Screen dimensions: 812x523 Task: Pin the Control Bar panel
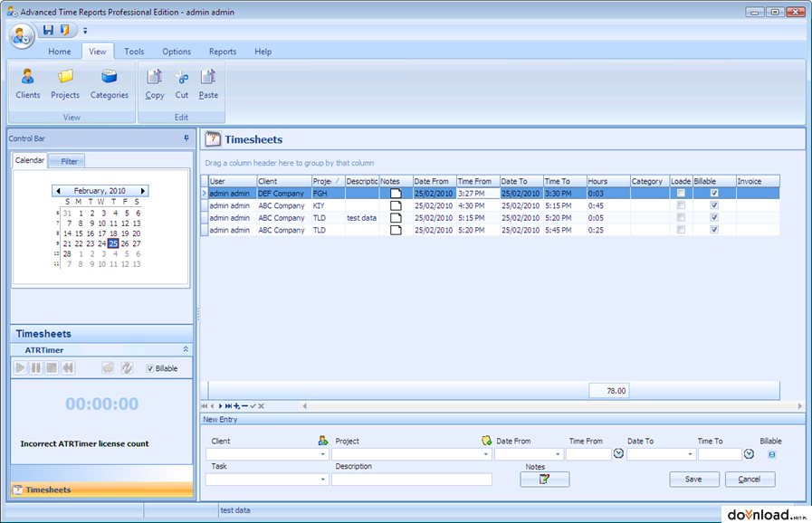[x=186, y=138]
